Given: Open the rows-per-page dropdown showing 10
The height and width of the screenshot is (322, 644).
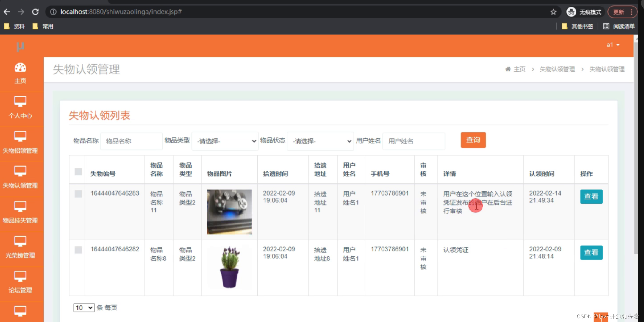Looking at the screenshot, I should click(84, 307).
